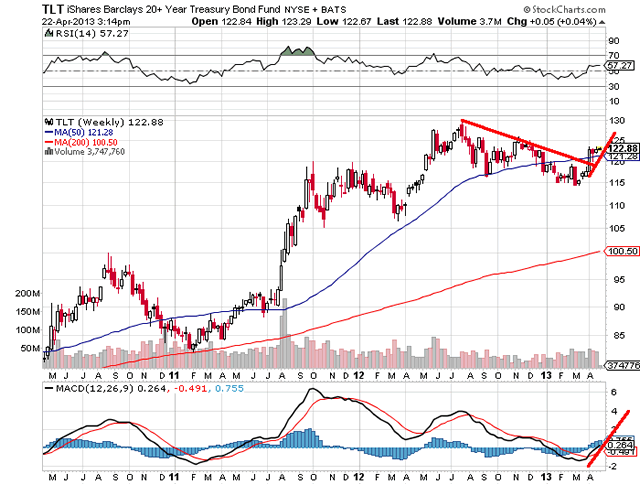Image resolution: width=640 pixels, height=485 pixels.
Task: Click year marker 12 on the price chart time axis
Action: tap(359, 375)
